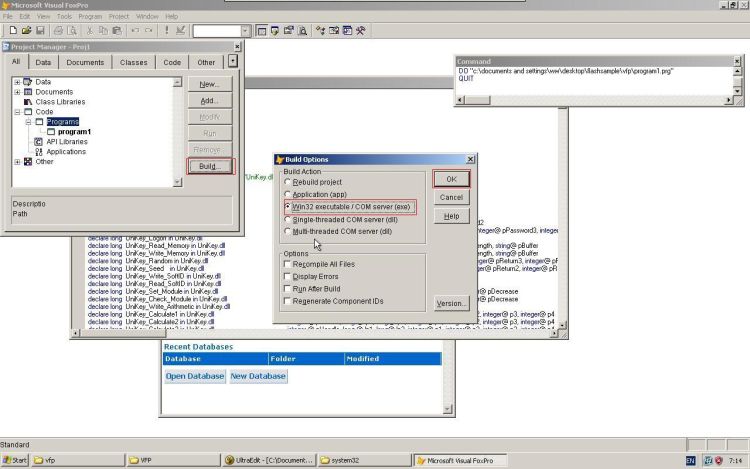Enable Run After Build checkbox
The height and width of the screenshot is (469, 750).
287,289
